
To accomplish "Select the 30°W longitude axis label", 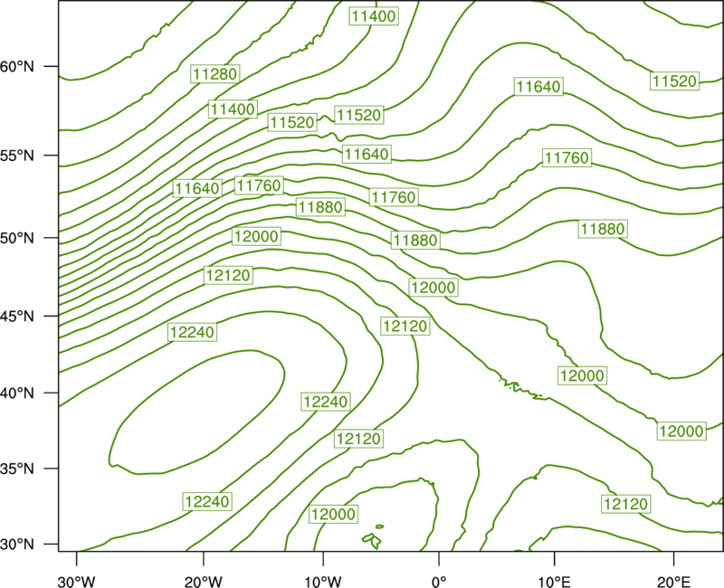I will (76, 582).
